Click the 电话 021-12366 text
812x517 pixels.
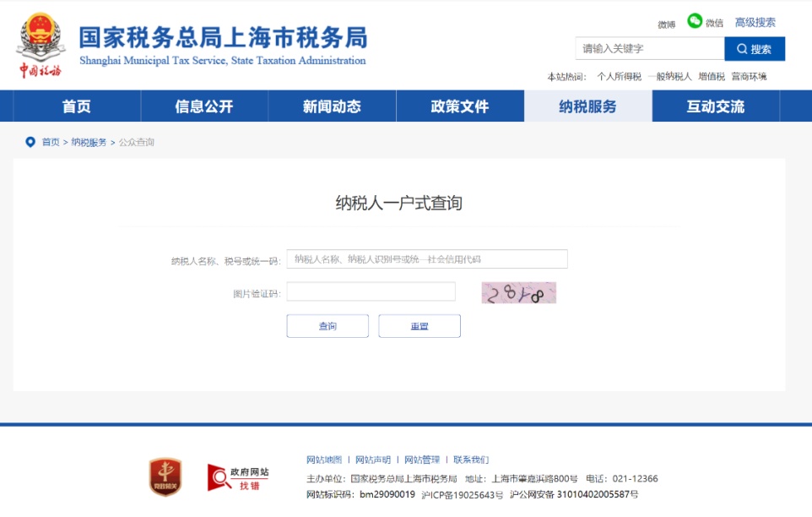(621, 479)
